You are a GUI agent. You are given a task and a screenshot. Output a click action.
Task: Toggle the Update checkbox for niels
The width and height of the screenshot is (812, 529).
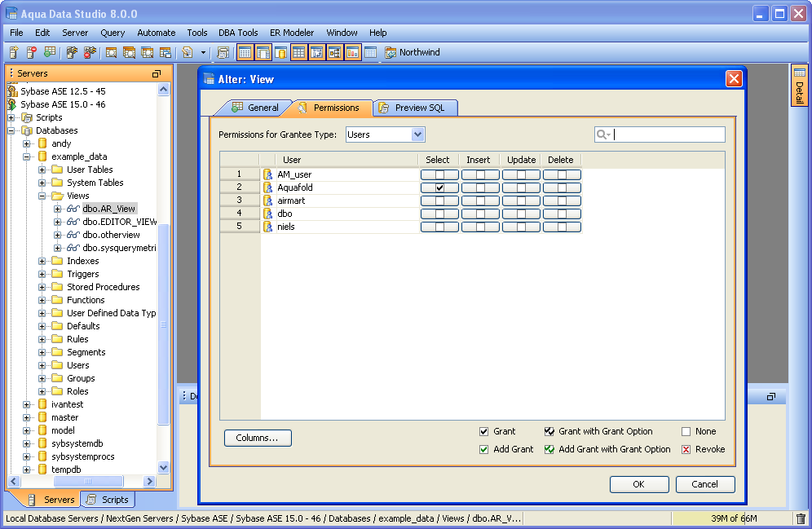pos(522,227)
